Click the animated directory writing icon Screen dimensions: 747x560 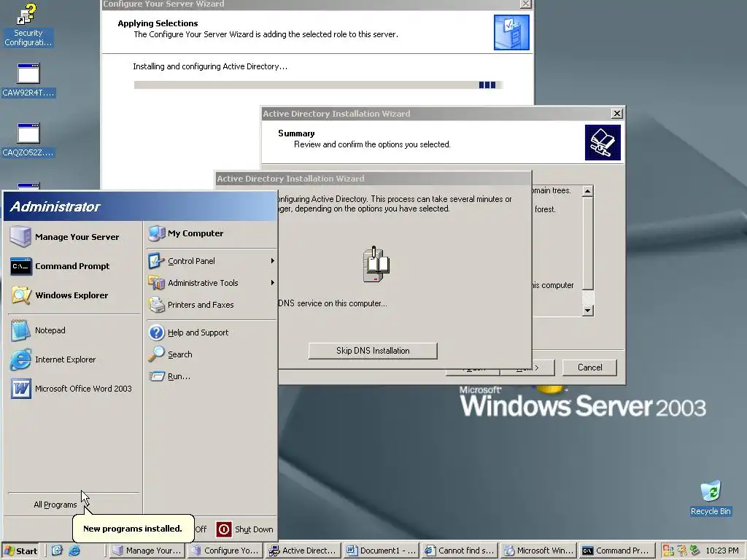coord(376,264)
